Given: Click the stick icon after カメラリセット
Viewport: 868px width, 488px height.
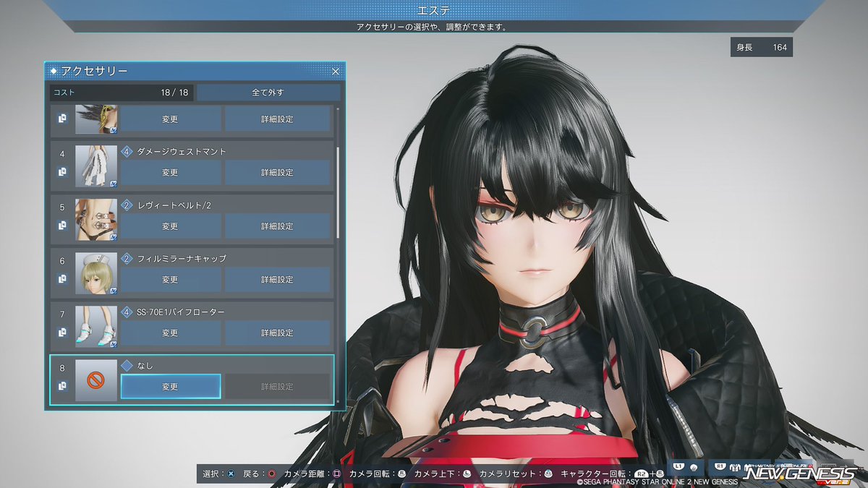Looking at the screenshot, I should click(548, 474).
